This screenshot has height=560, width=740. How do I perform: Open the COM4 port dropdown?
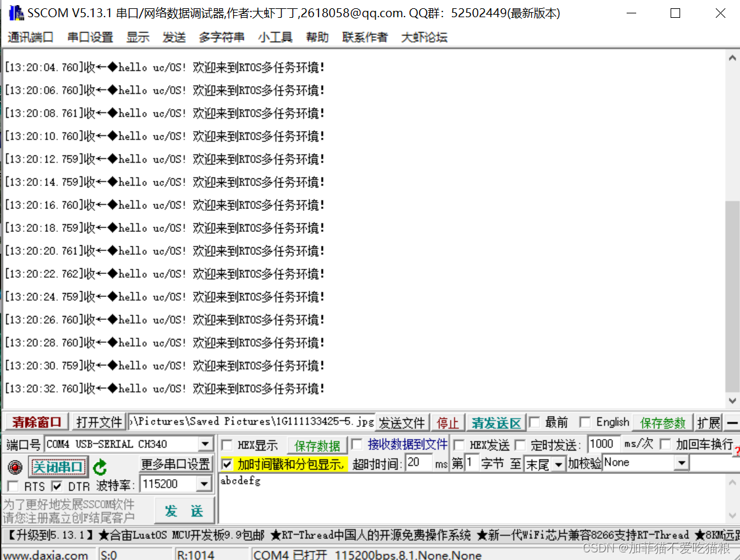click(x=206, y=444)
